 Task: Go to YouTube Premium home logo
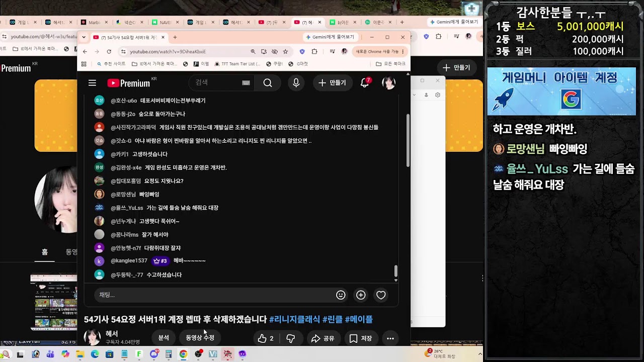[x=129, y=83]
